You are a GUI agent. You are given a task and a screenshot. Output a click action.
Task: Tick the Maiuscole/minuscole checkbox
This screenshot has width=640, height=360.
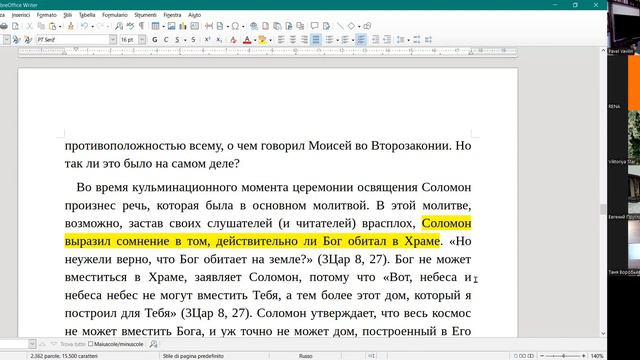pyautogui.click(x=91, y=344)
